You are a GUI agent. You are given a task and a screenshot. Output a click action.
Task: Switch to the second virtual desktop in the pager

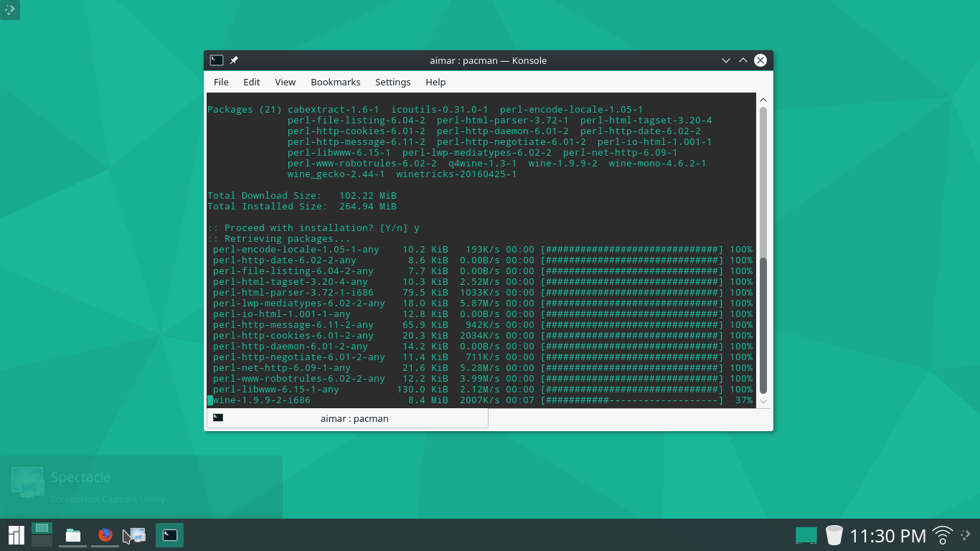coord(42,540)
